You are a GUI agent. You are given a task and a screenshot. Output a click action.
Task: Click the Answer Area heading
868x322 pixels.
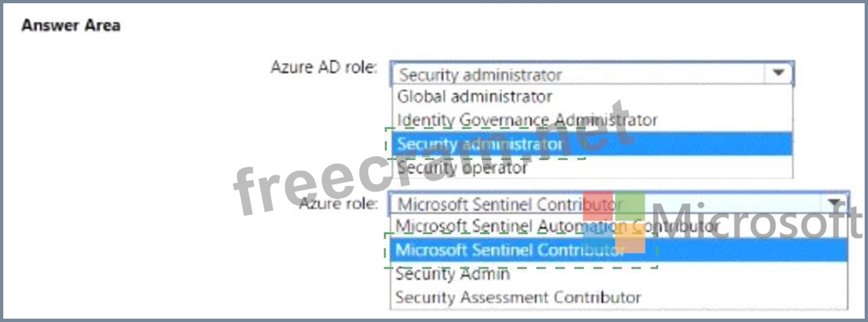pos(71,26)
